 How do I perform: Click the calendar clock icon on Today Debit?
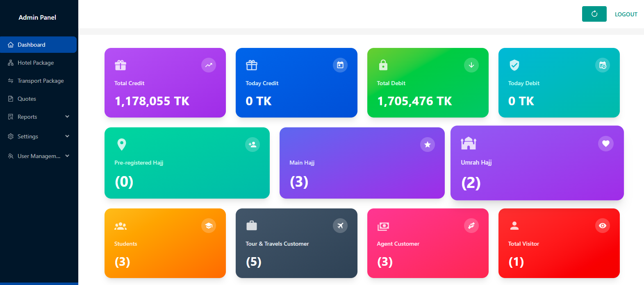(x=602, y=65)
